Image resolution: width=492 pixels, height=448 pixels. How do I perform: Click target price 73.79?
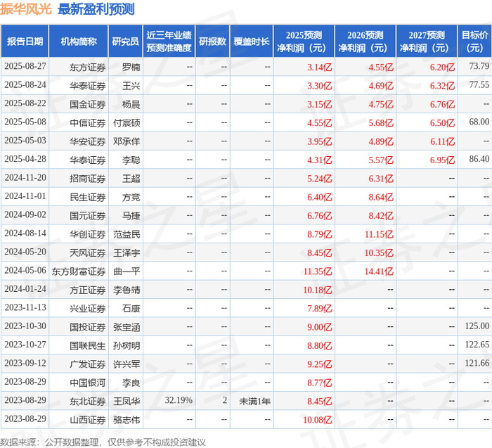(479, 66)
